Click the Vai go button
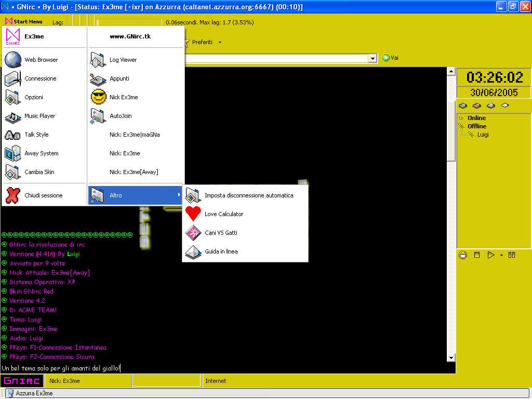The image size is (532, 399). [x=391, y=58]
